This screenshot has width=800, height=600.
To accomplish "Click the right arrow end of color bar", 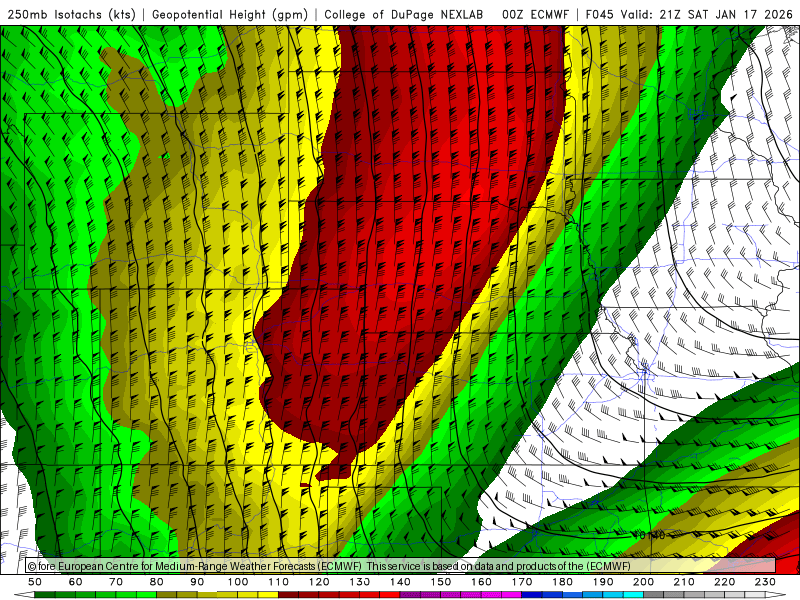I will 776,595.
